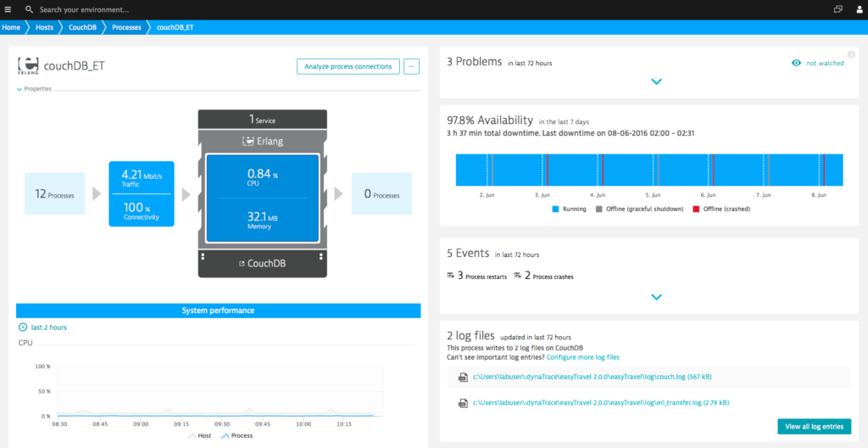Screen dimensions: 868x448
Task: Click the eye icon next to not watched
Action: click(x=797, y=63)
